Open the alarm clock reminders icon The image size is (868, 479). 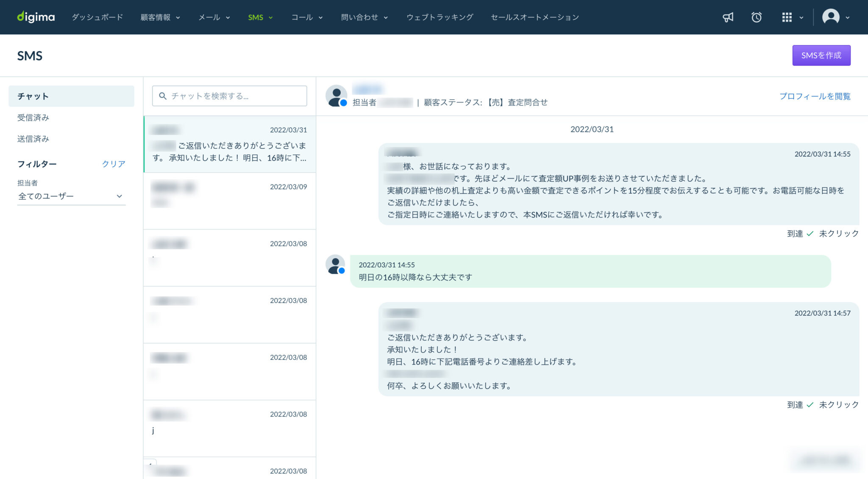[757, 17]
